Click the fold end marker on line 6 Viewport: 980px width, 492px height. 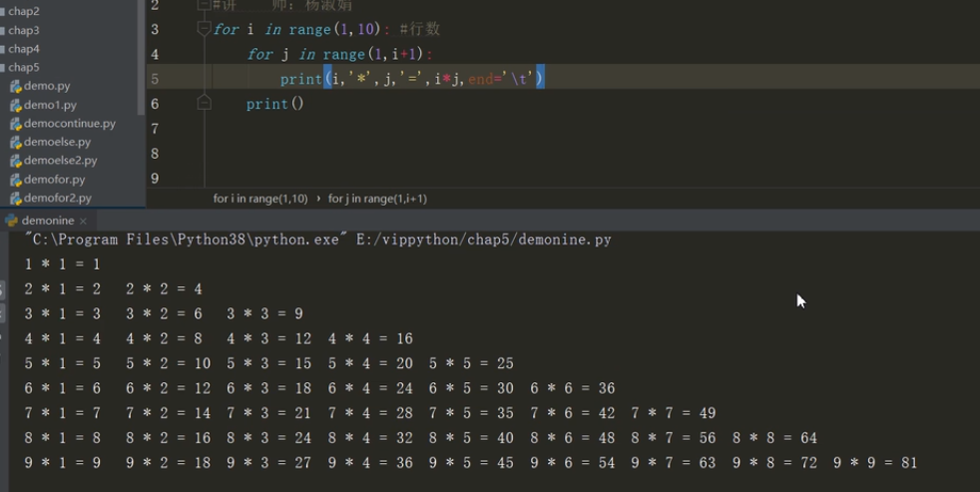point(204,103)
